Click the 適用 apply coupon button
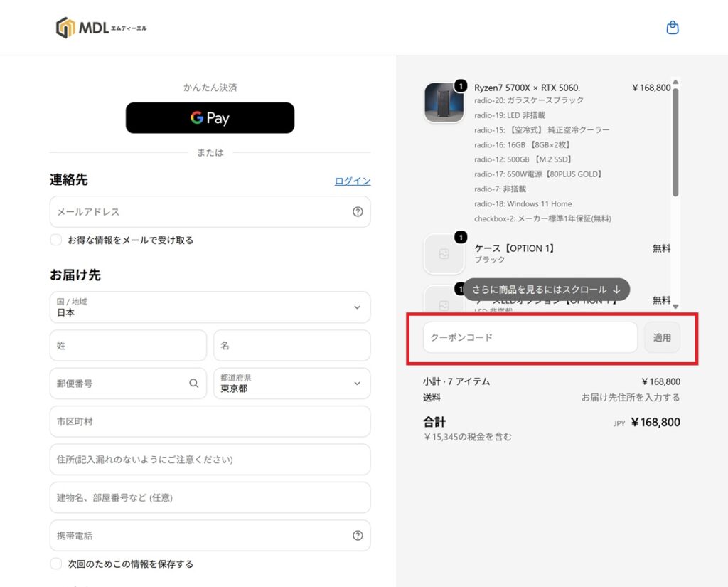This screenshot has width=728, height=587. 662,337
